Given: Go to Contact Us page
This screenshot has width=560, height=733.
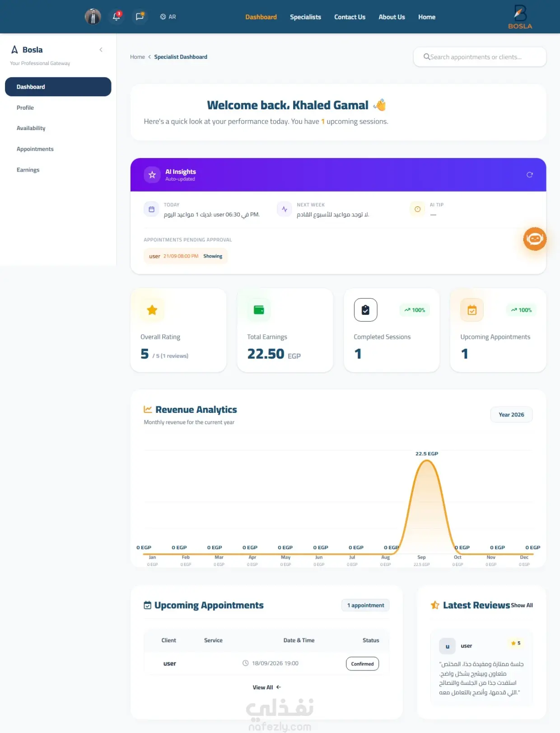Looking at the screenshot, I should click(x=350, y=17).
